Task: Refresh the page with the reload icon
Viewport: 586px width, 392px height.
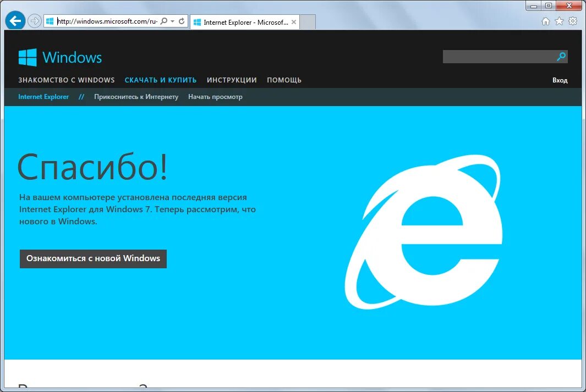Action: click(x=182, y=21)
